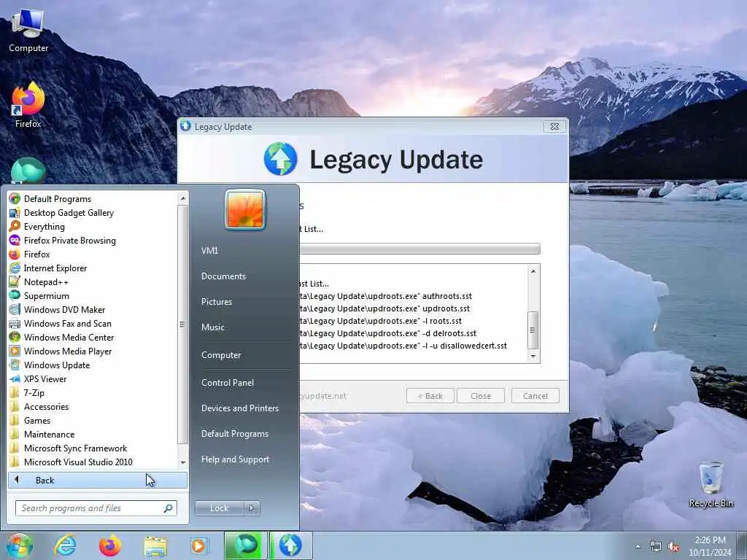
Task: Launch Windows Media Center icon
Action: pyautogui.click(x=15, y=337)
